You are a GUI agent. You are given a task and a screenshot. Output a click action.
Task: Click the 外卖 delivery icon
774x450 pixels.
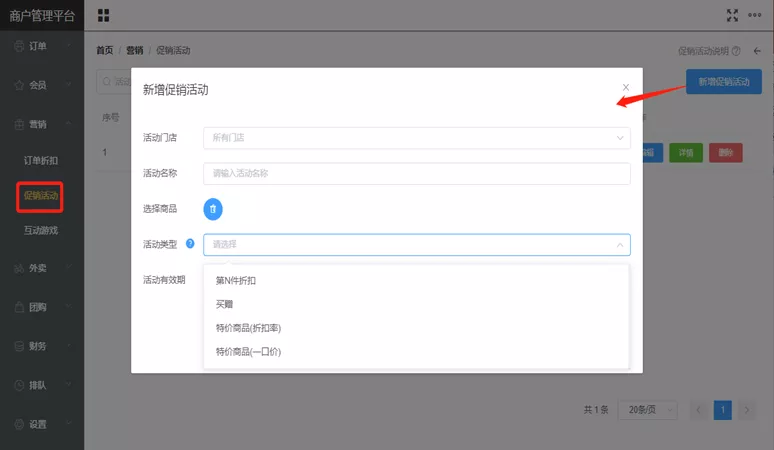tap(19, 268)
